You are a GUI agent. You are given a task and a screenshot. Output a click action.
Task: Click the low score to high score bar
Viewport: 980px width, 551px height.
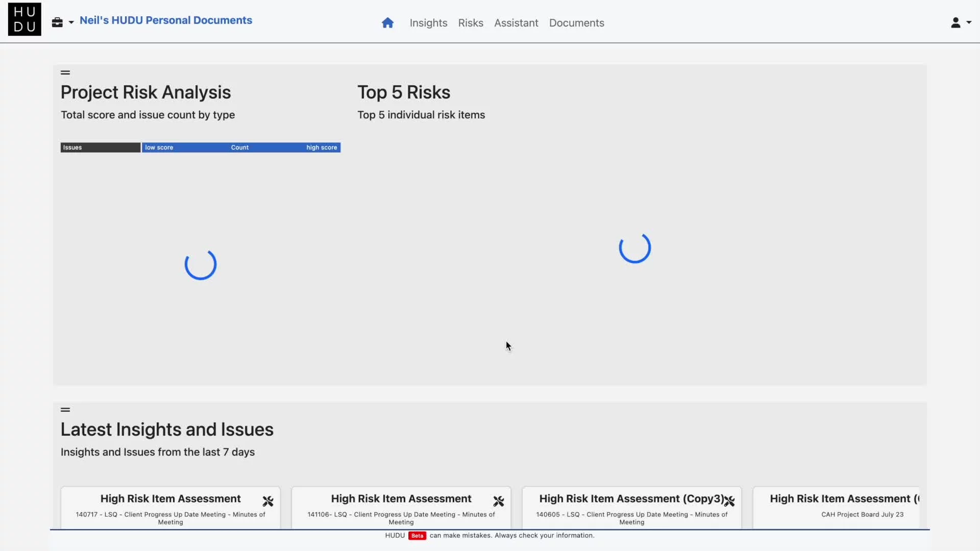pyautogui.click(x=241, y=147)
